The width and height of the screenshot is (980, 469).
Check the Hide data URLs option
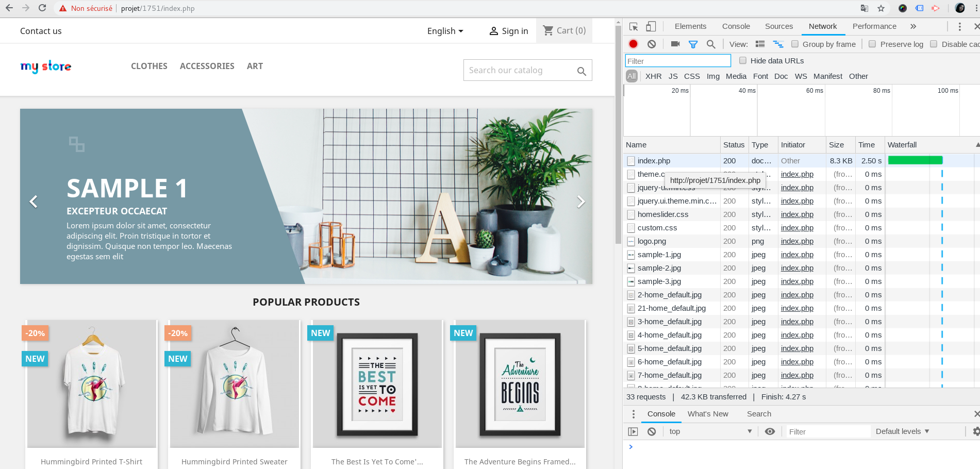coord(743,61)
